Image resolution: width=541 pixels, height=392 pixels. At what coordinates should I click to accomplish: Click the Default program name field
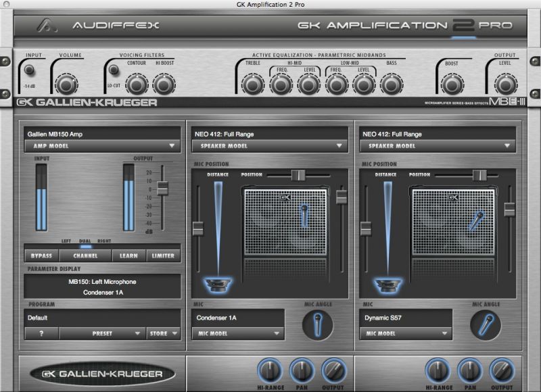click(x=103, y=318)
